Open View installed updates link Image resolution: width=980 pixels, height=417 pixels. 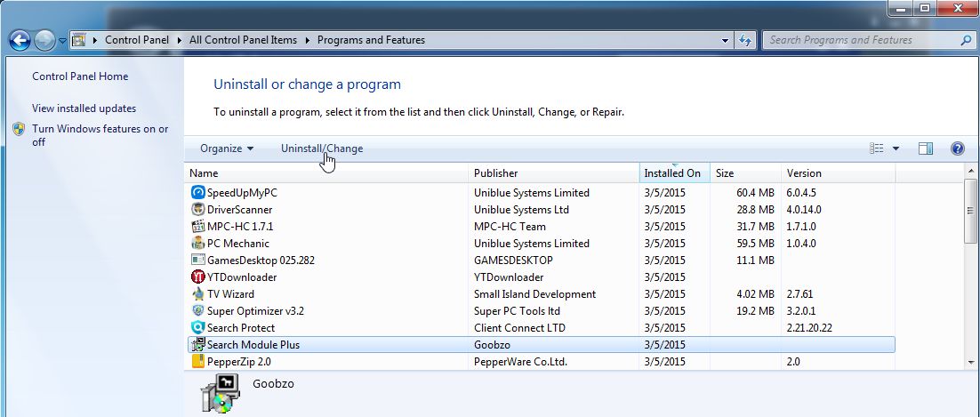coord(84,108)
